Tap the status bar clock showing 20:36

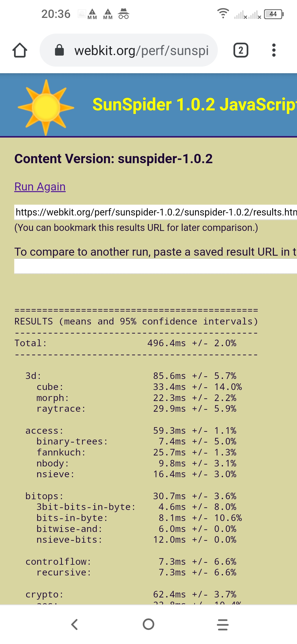tap(56, 14)
